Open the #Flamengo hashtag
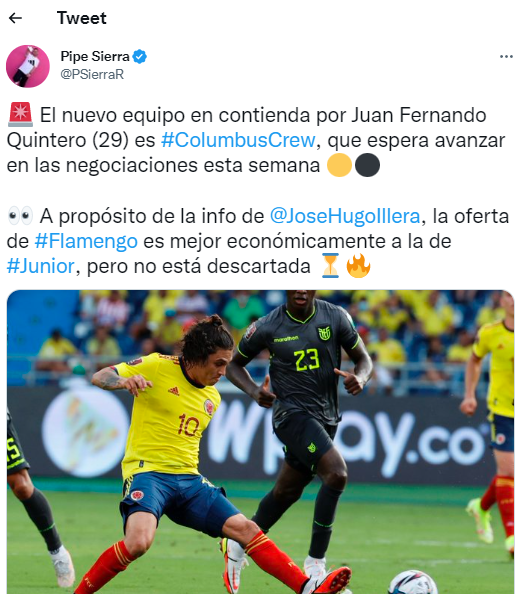 click(x=86, y=241)
